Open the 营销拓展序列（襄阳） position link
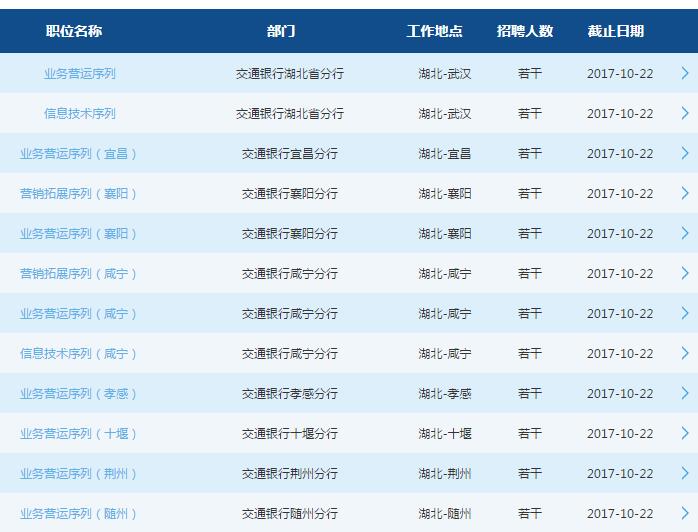This screenshot has height=532, width=698. pyautogui.click(x=79, y=194)
